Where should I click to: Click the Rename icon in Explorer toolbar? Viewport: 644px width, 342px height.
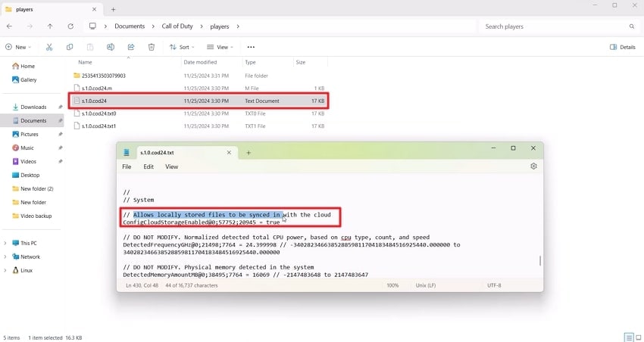[111, 47]
